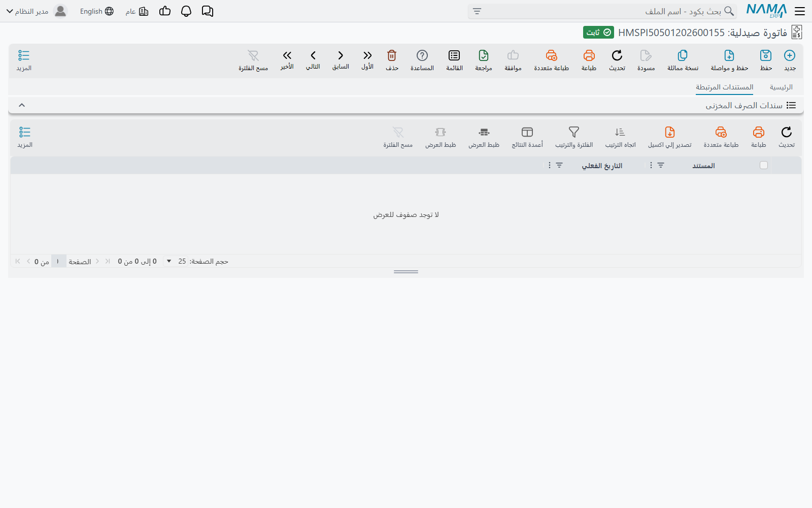This screenshot has width=812, height=508.
Task: Tick the select-all checkbox in grid header
Action: pos(764,165)
